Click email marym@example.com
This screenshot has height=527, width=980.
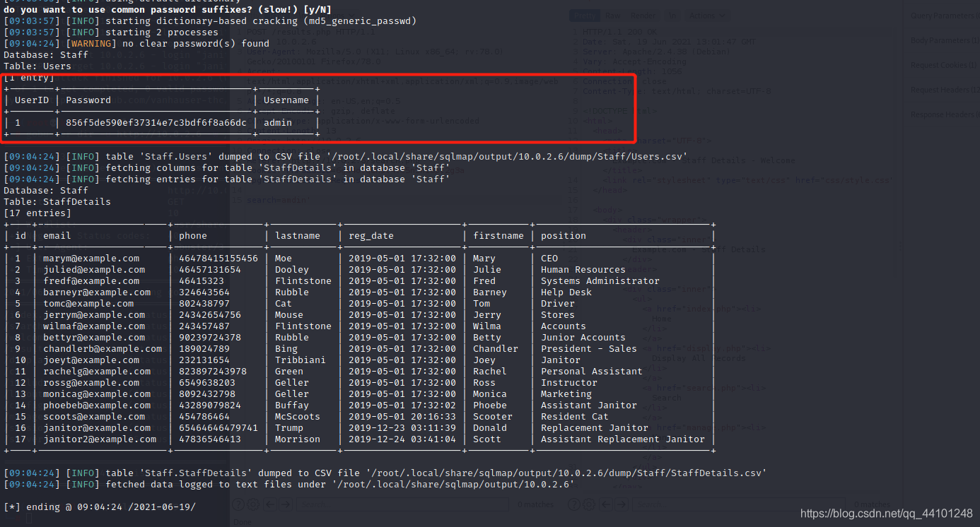91,259
